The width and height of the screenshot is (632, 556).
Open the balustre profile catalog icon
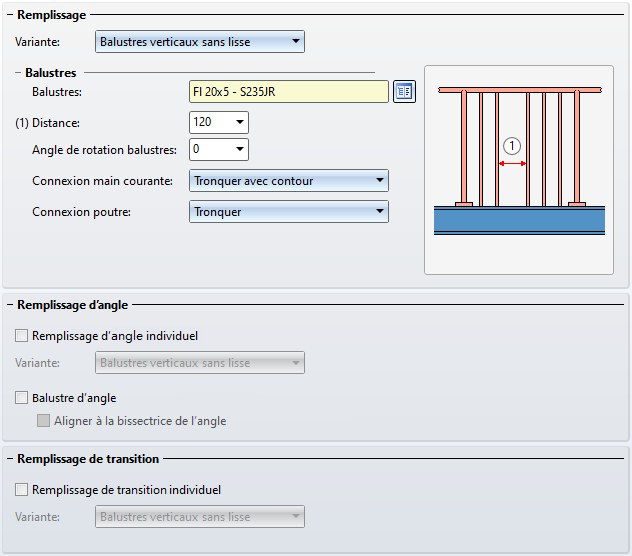pyautogui.click(x=404, y=91)
